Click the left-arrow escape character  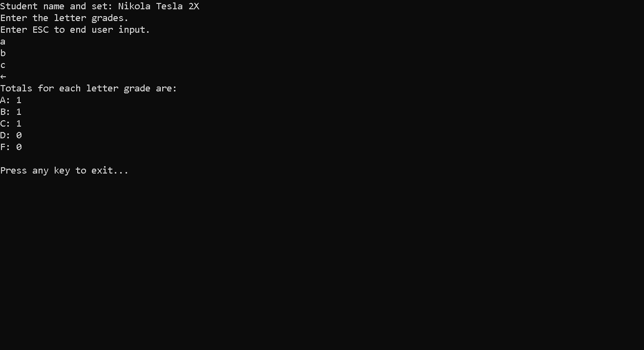[x=3, y=77]
